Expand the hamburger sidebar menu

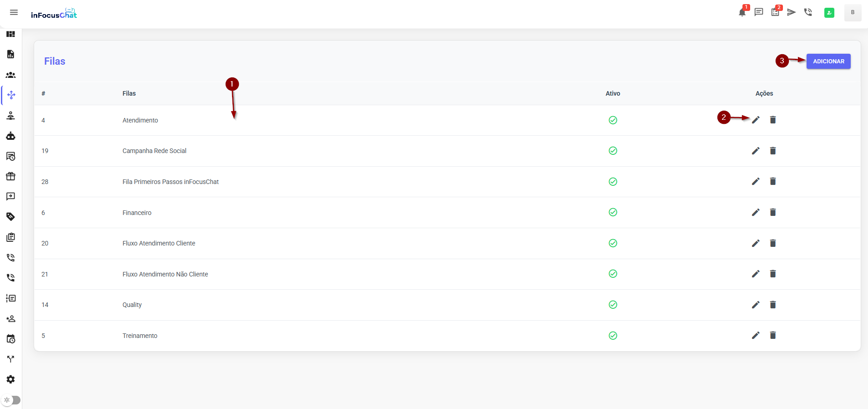click(14, 12)
